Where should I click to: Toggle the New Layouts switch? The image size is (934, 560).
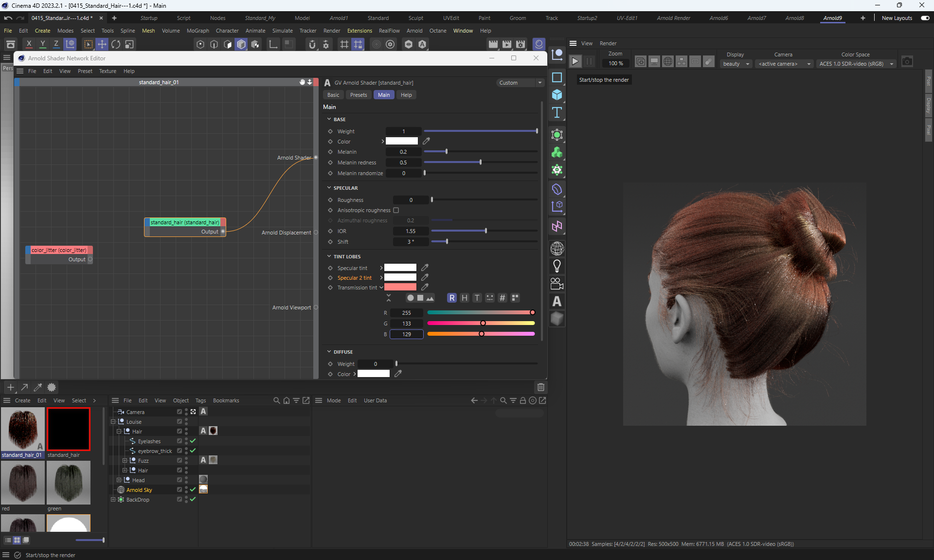point(925,18)
